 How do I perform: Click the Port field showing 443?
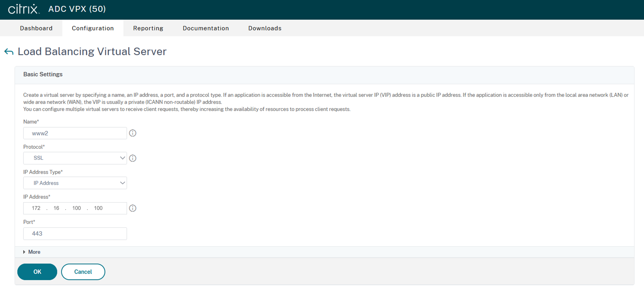pyautogui.click(x=75, y=234)
